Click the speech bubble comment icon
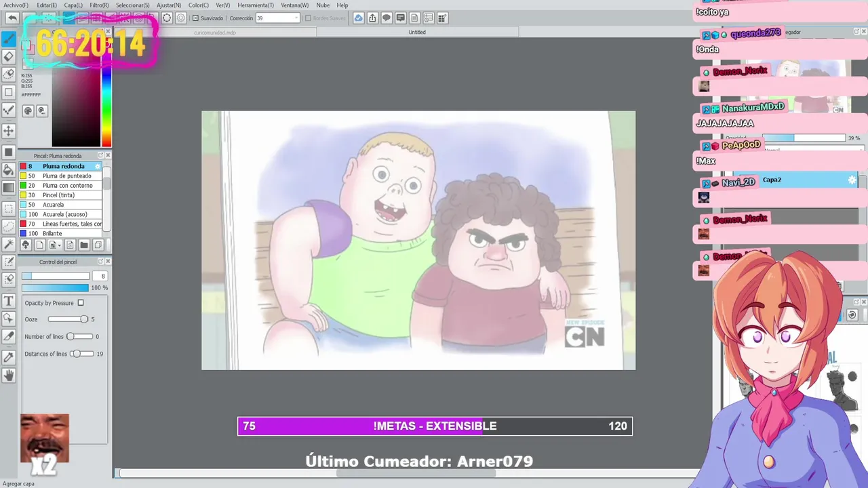Screen dimensions: 868x488 (387, 18)
